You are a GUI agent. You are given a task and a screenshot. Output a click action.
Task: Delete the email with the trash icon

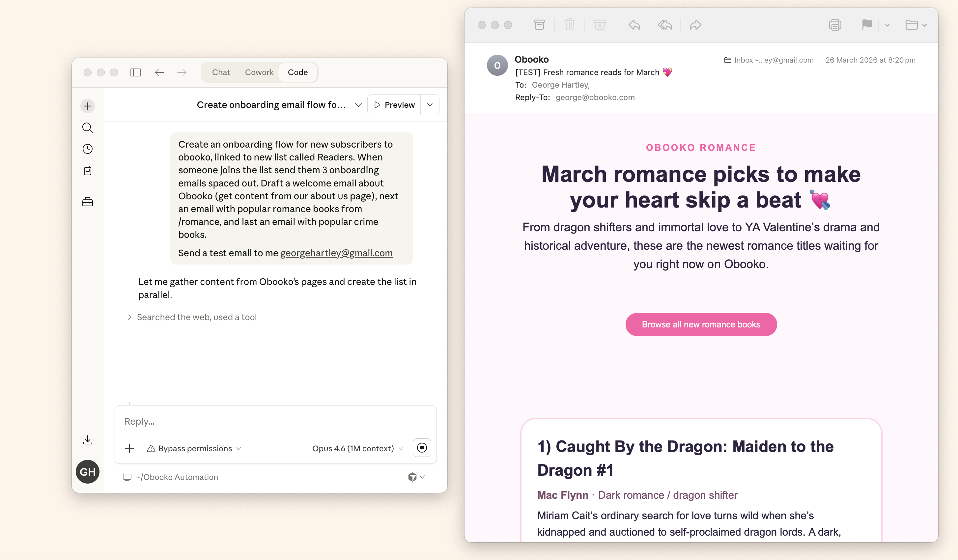click(x=569, y=25)
